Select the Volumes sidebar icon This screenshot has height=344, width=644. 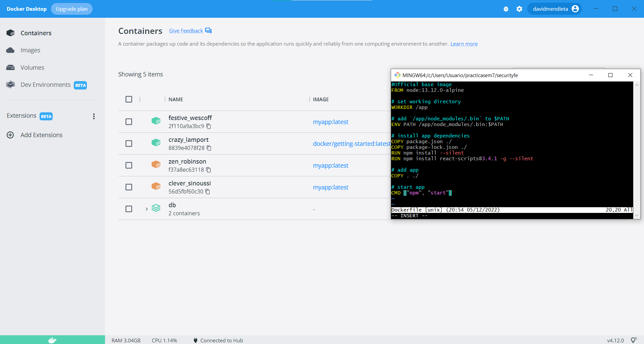tap(10, 67)
